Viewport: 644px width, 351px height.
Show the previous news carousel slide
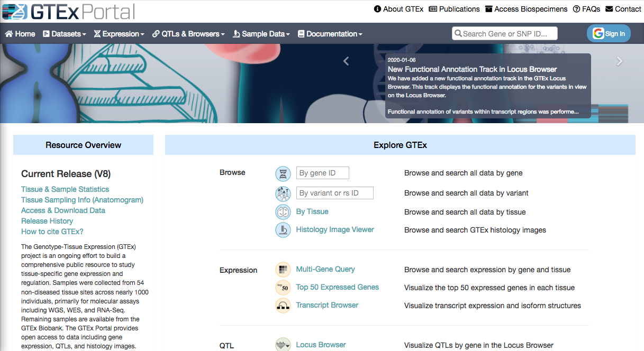[x=346, y=61]
